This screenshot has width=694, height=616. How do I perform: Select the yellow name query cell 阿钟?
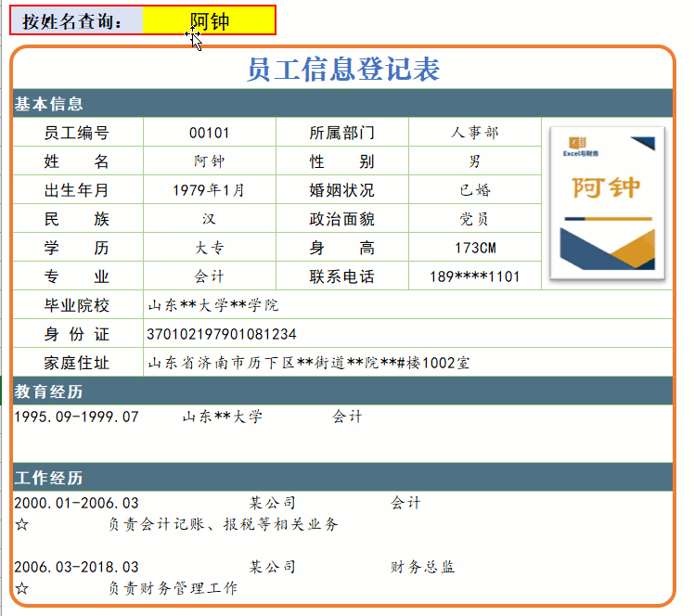209,20
